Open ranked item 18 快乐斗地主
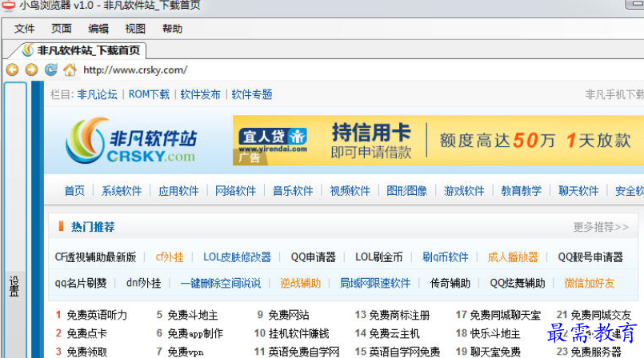The image size is (644, 358). (495, 333)
